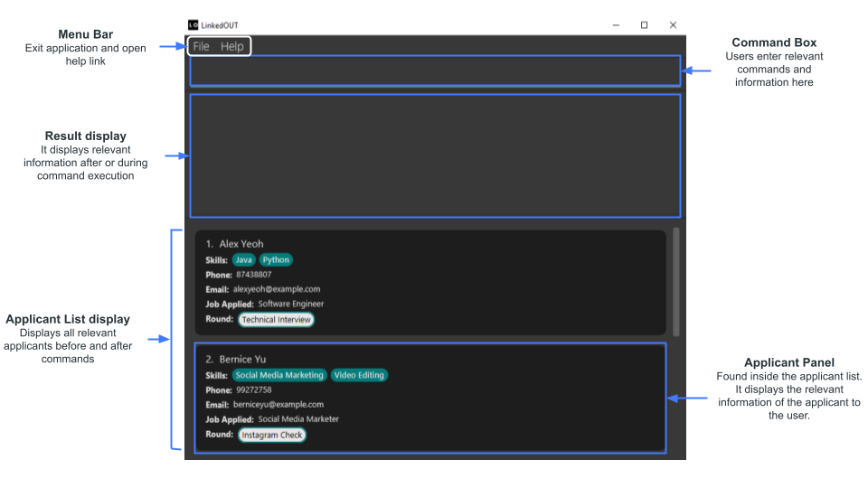Minimize the LinkedOUT window

615,25
